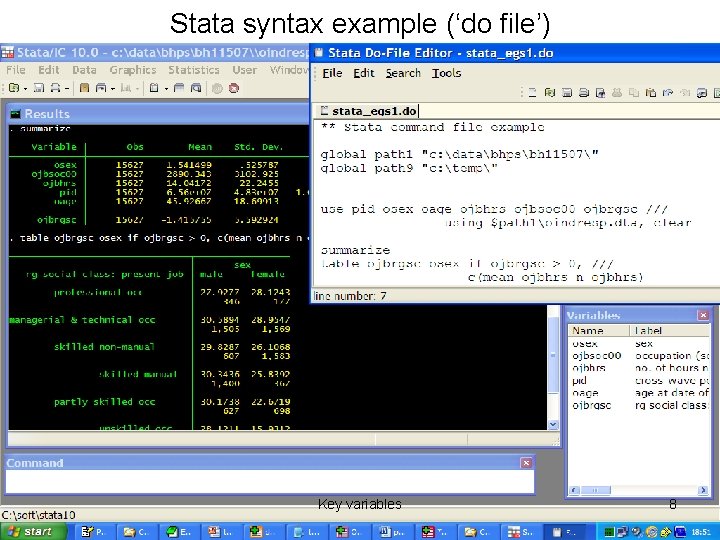720x540 pixels.
Task: Close the Command panel
Action: coord(526,463)
